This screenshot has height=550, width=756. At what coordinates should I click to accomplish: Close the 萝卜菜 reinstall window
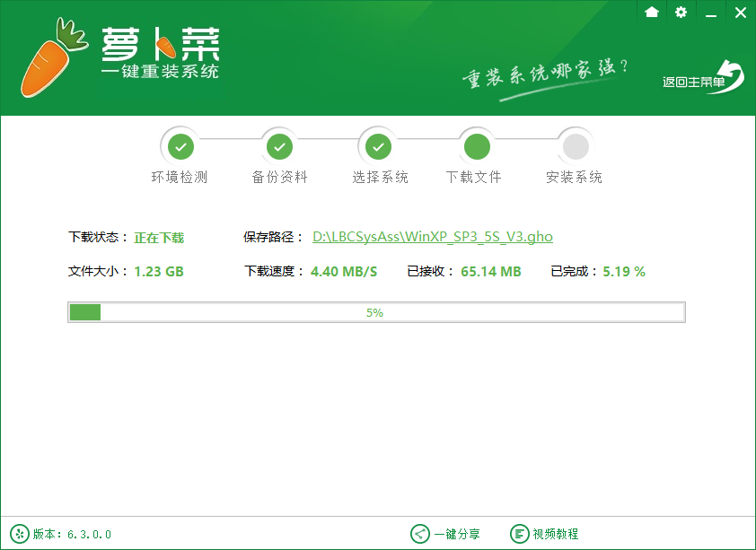pos(740,13)
